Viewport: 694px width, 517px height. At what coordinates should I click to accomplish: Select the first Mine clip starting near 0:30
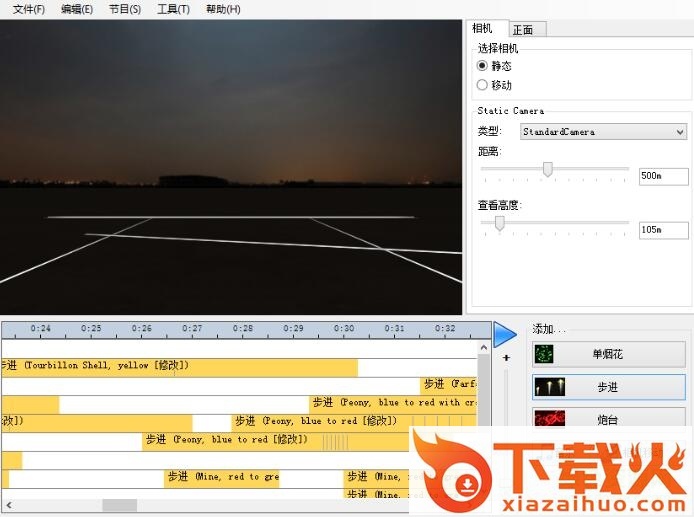(x=376, y=479)
